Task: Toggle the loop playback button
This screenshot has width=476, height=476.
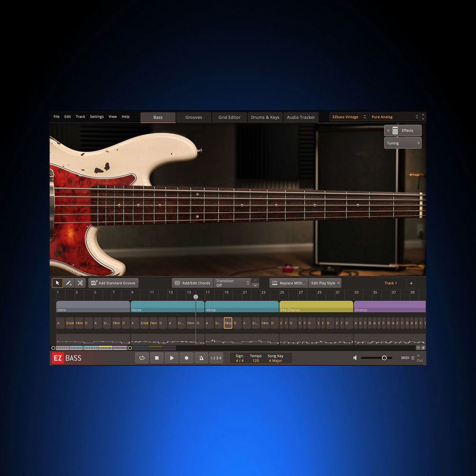Action: coord(142,358)
